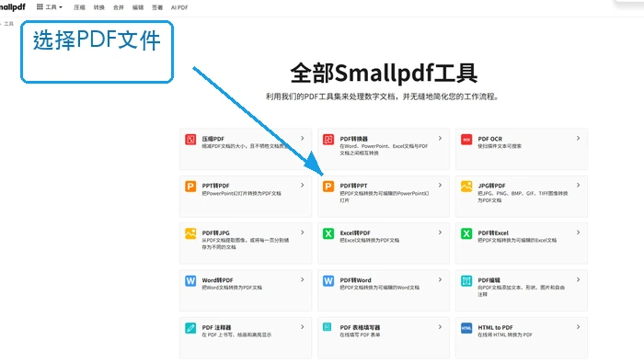Image resolution: width=644 pixels, height=363 pixels.
Task: Open the HTML to PDF tool title
Action: tap(495, 327)
